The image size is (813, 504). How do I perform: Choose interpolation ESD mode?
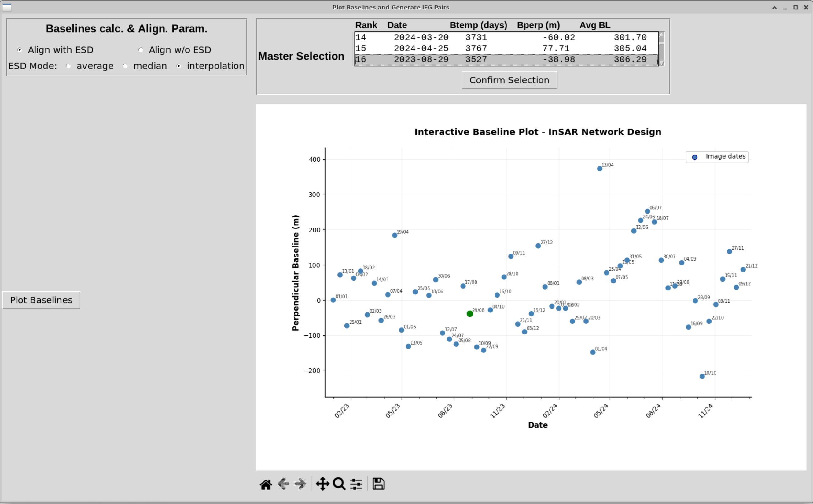tap(179, 66)
